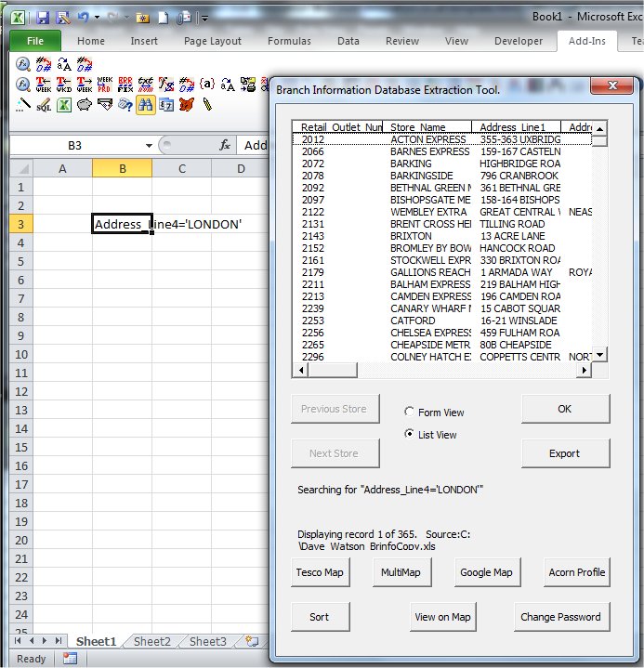The image size is (644, 668).
Task: Click the OK button in the dialog
Action: pyautogui.click(x=565, y=409)
